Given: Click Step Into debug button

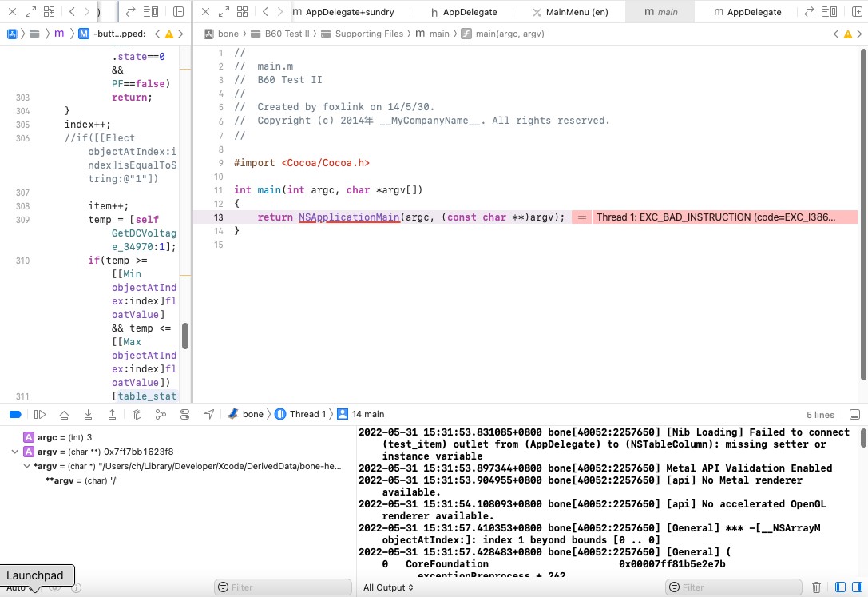Looking at the screenshot, I should pyautogui.click(x=88, y=414).
